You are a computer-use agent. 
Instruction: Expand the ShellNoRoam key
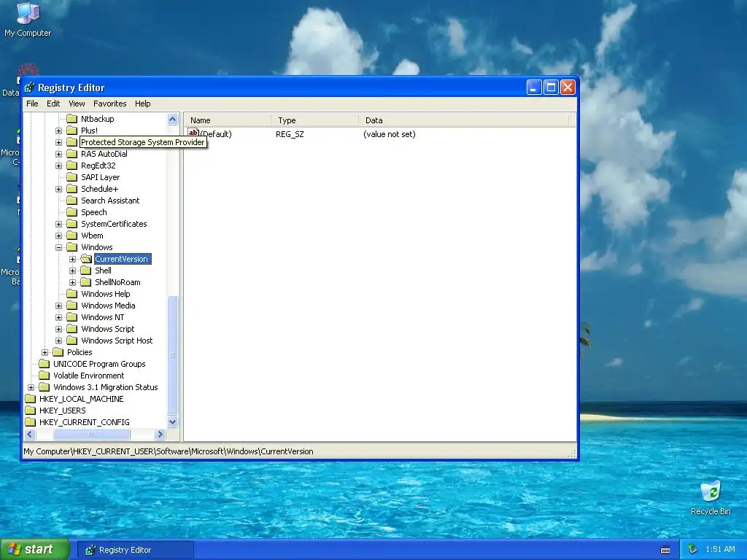72,282
